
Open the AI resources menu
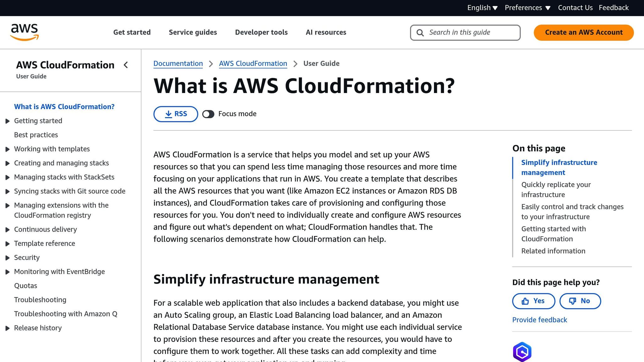pos(326,32)
